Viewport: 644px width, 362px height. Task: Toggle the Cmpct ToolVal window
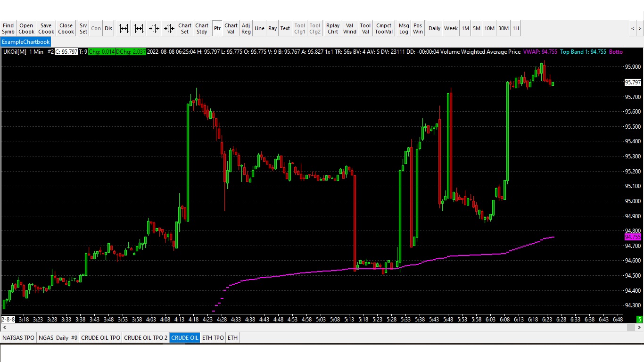384,29
